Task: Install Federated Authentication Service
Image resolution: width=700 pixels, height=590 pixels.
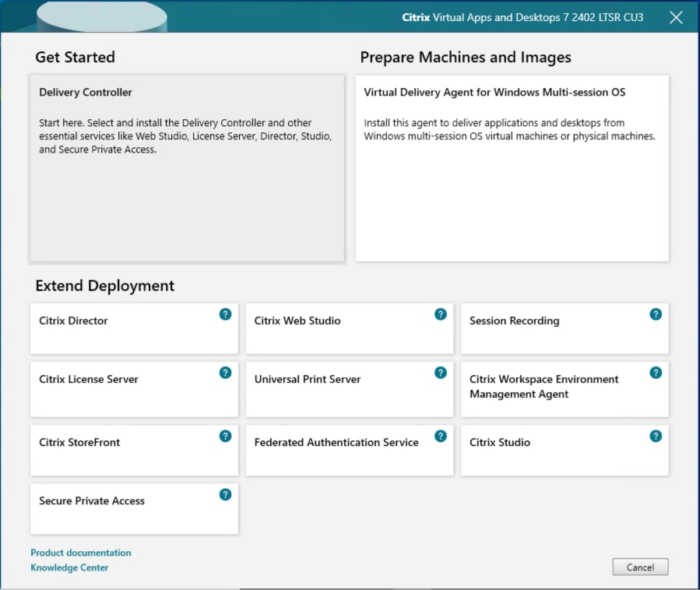Action: (x=349, y=451)
